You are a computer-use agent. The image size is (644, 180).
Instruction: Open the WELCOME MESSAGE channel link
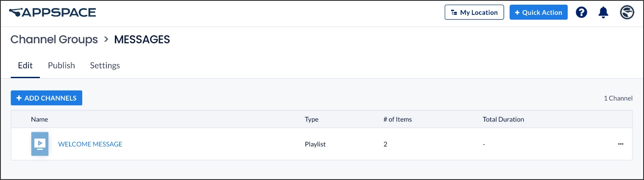click(x=90, y=144)
